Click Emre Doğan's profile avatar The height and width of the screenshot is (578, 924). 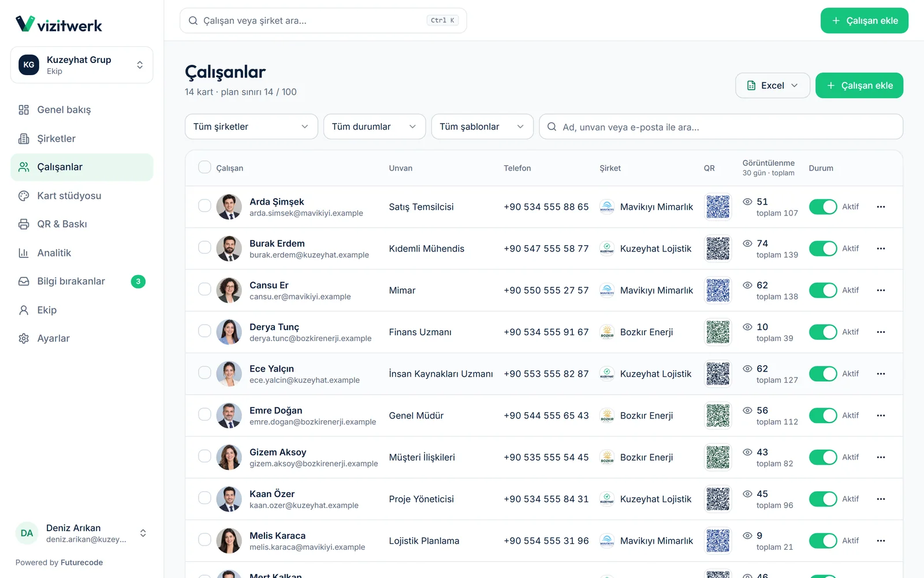[x=229, y=416]
